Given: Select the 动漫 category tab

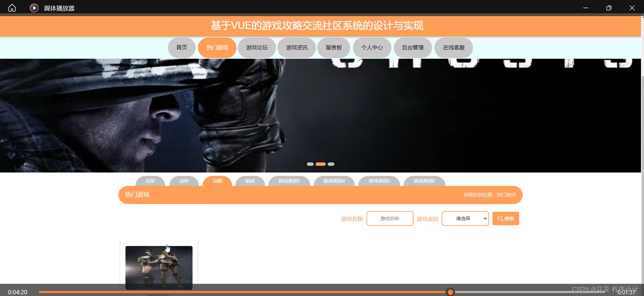Looking at the screenshot, I should tap(217, 181).
